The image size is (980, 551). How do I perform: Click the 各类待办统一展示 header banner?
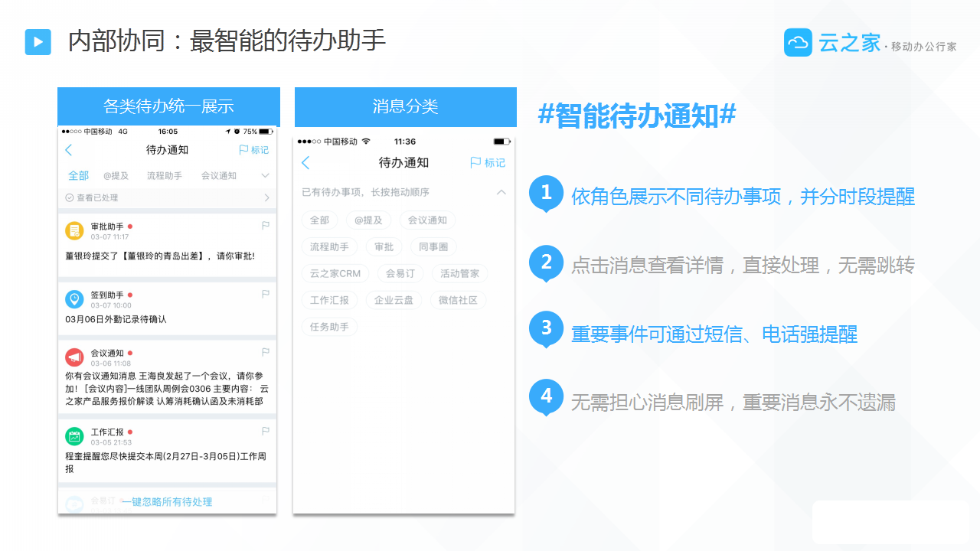[168, 106]
